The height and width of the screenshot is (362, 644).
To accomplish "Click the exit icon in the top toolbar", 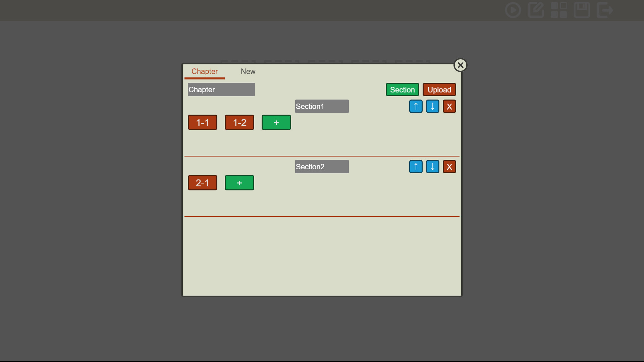I will (x=605, y=10).
